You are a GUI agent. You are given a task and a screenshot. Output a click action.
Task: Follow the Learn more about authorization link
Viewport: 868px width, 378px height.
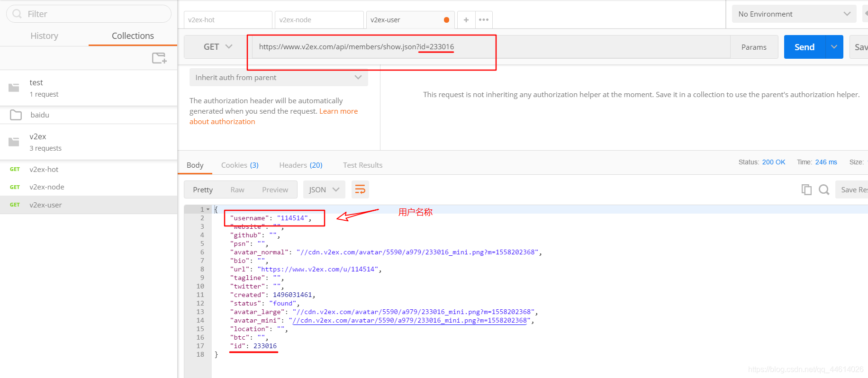(x=273, y=116)
